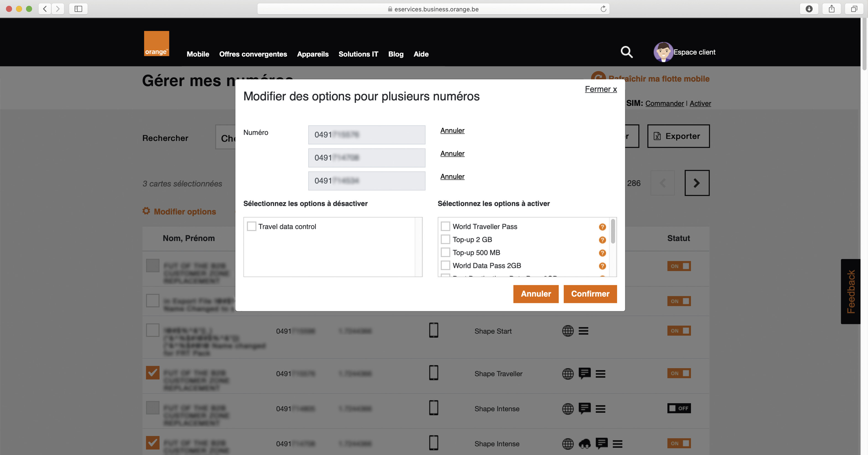Open the search magnifier icon

627,52
